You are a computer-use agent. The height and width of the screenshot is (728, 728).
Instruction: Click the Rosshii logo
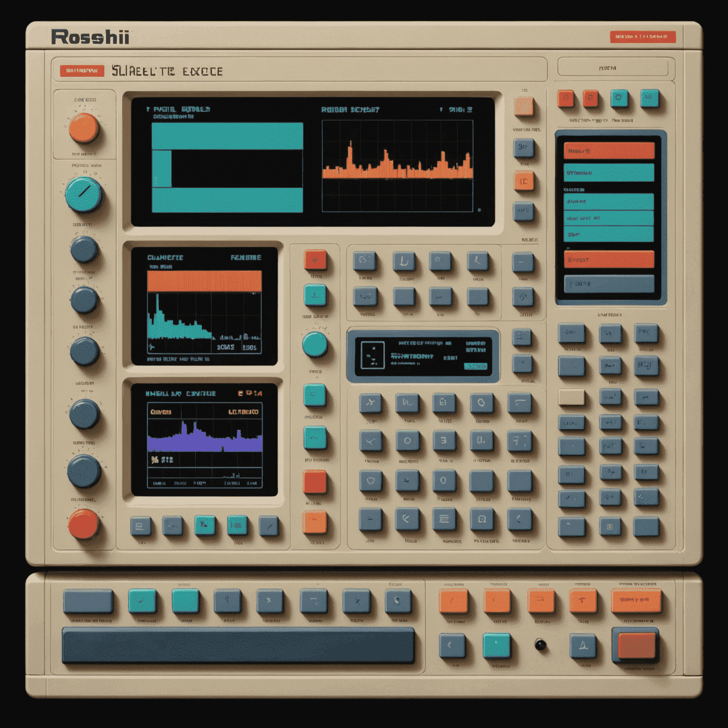tap(90, 37)
